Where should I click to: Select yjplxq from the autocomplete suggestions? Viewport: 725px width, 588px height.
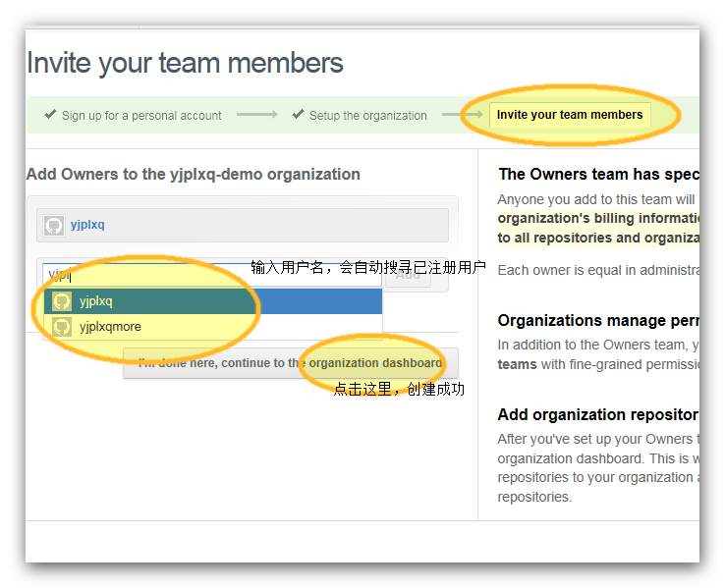pyautogui.click(x=213, y=301)
